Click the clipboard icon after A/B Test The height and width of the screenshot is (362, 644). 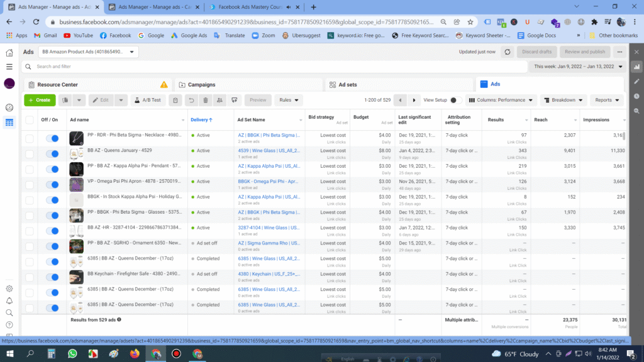click(x=175, y=100)
